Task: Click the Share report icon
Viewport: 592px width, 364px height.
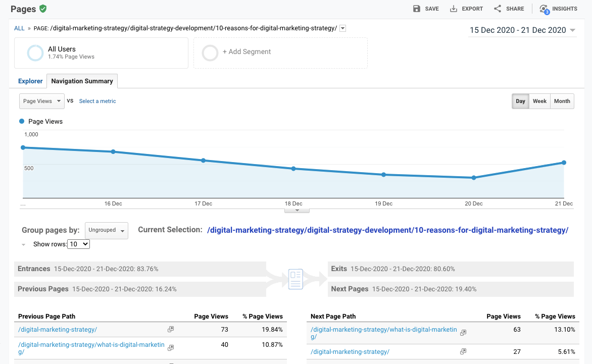Action: click(x=497, y=9)
